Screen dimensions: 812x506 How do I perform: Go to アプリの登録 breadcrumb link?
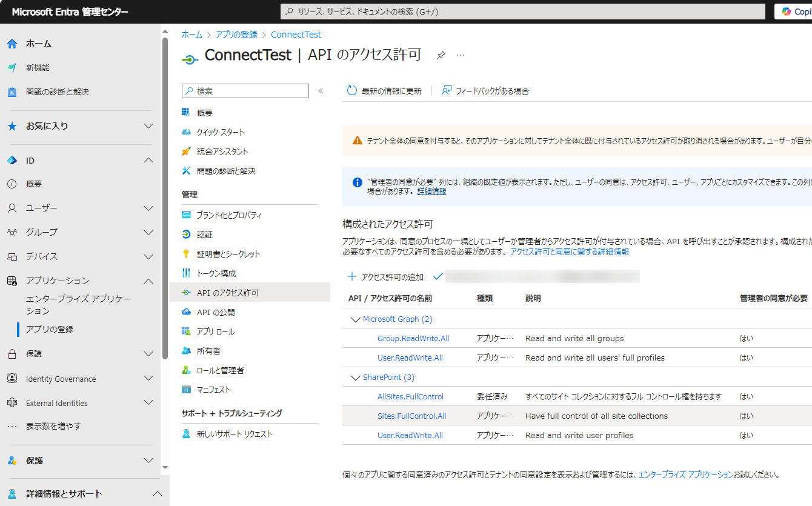(x=236, y=35)
